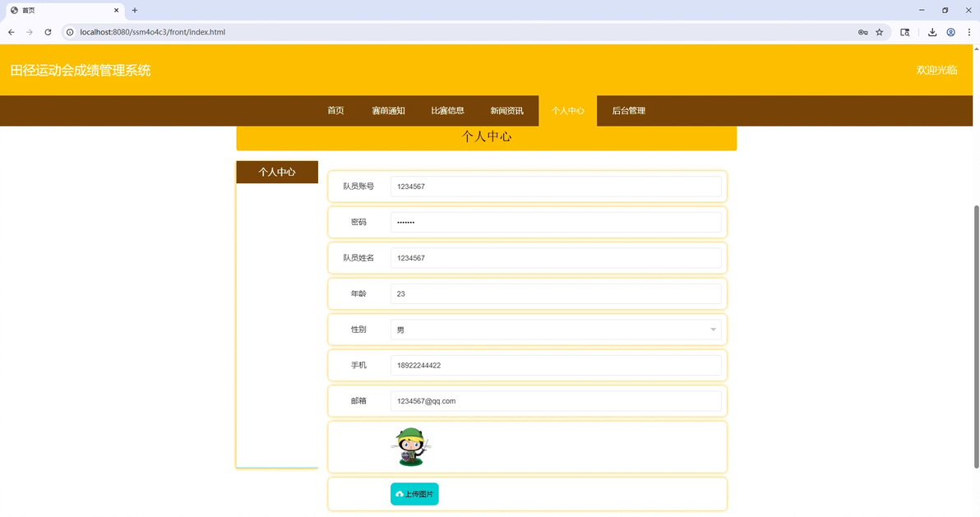Open a new browser tab
Viewport: 980px width, 517px height.
(134, 10)
